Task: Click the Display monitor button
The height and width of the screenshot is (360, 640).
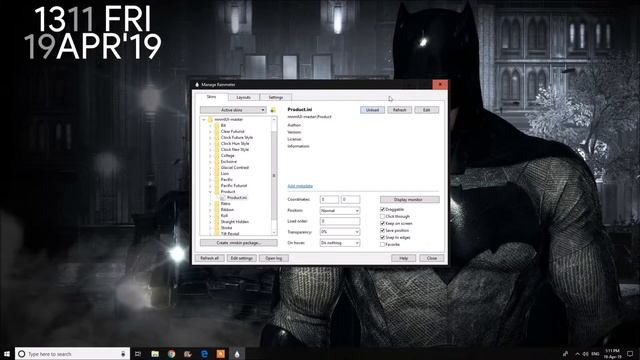Action: pos(410,200)
